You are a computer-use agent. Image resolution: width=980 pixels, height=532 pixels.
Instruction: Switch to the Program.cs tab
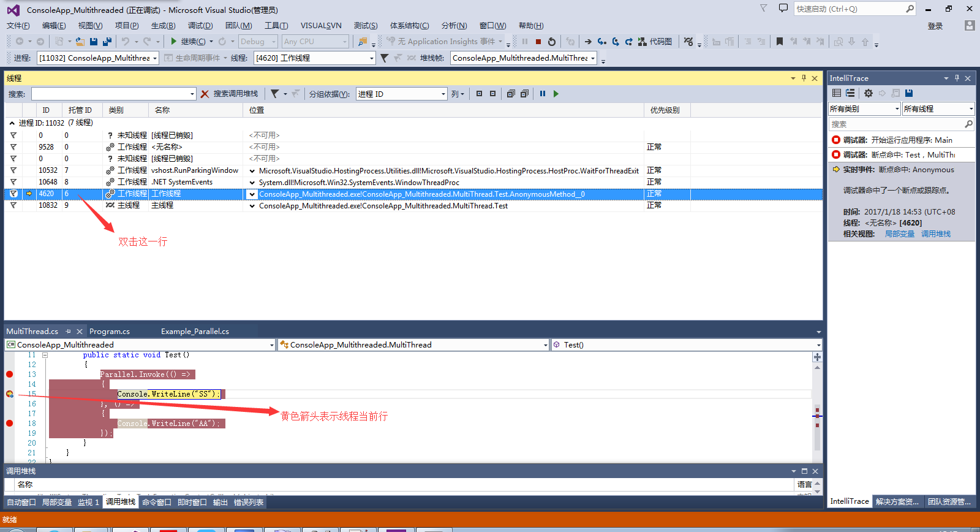pos(110,332)
